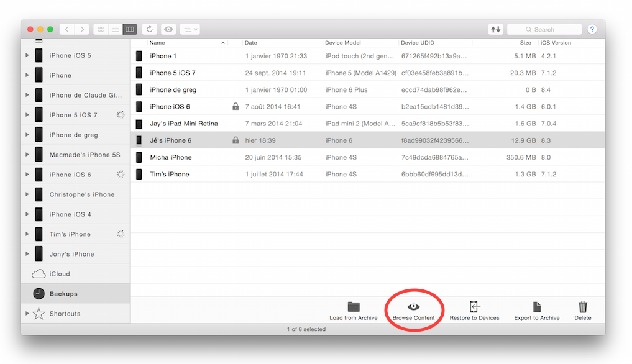Viewport: 632px width, 364px height.
Task: Expand Christophe's iPhone in sidebar
Action: pyautogui.click(x=27, y=194)
